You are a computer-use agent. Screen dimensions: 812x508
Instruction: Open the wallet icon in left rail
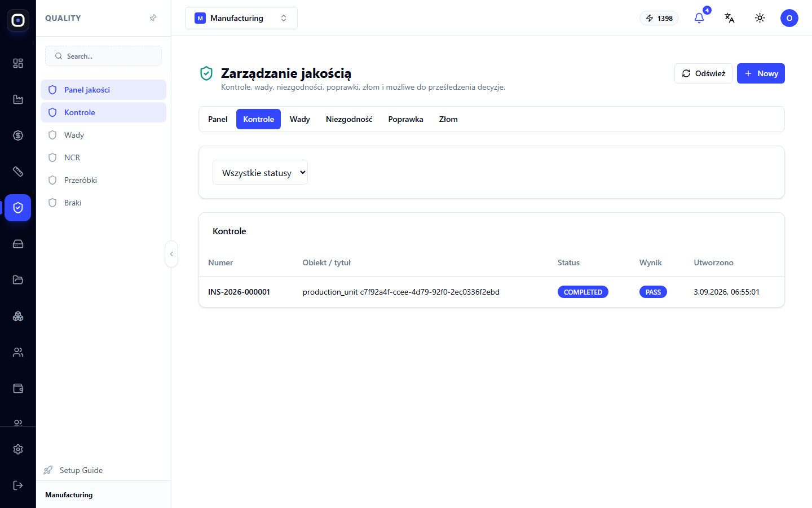[x=18, y=388]
